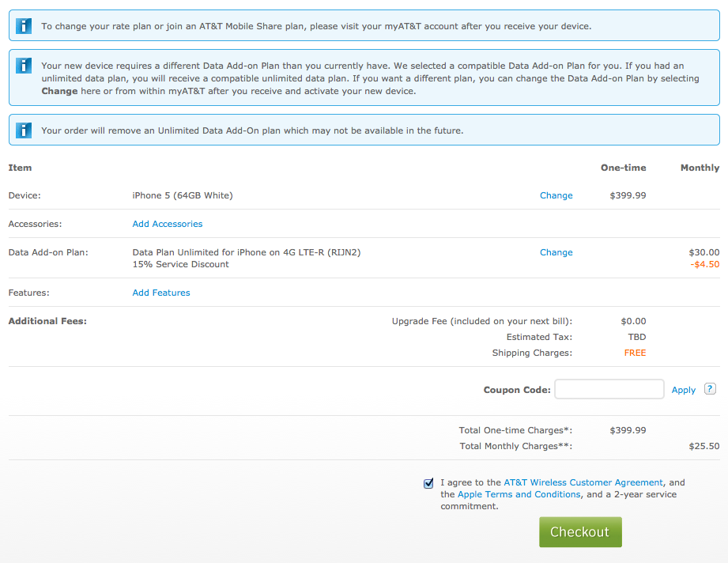This screenshot has width=728, height=563.
Task: Click the Total One-time Charges $399.99 amount
Action: [x=628, y=430]
